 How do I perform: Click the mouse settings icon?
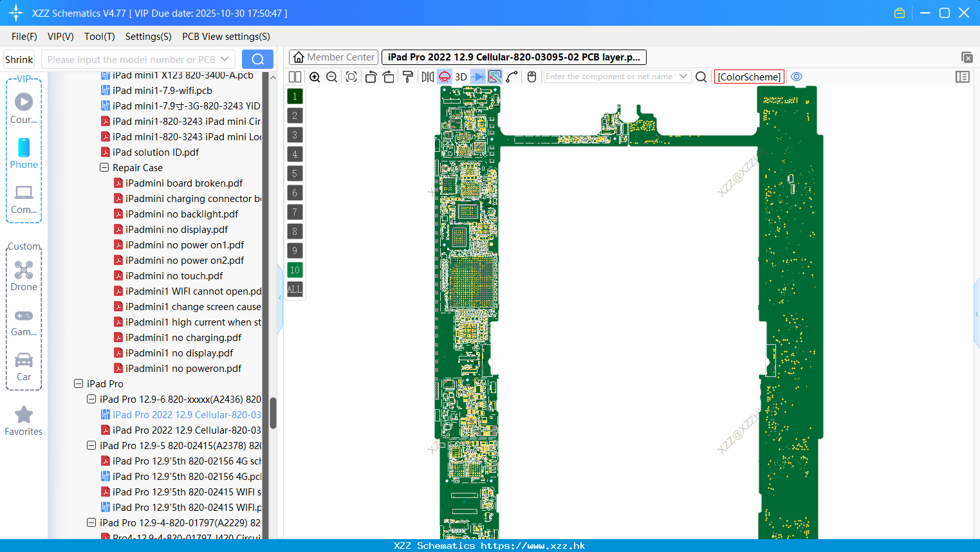coord(532,77)
